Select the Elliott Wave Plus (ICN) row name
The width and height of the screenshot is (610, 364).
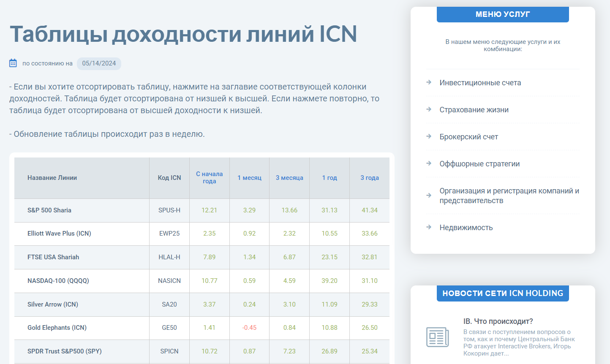[x=59, y=234]
